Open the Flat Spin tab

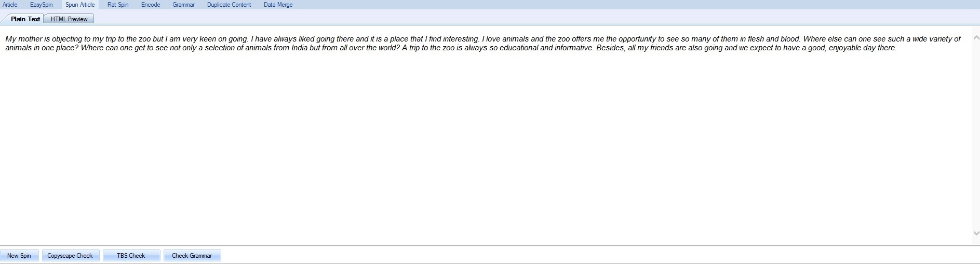[x=118, y=5]
